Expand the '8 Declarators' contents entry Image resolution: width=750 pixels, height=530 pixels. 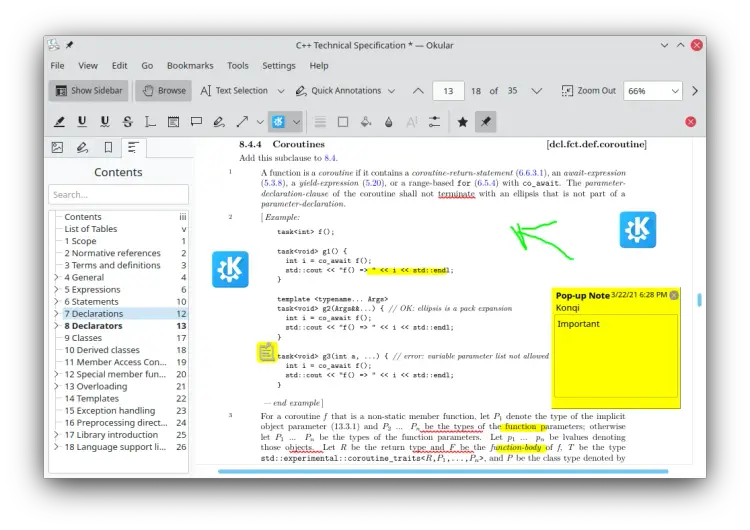point(56,326)
